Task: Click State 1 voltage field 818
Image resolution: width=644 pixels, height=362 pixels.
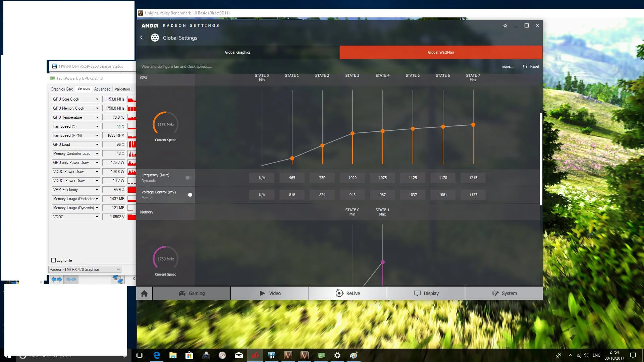Action: [x=292, y=195]
